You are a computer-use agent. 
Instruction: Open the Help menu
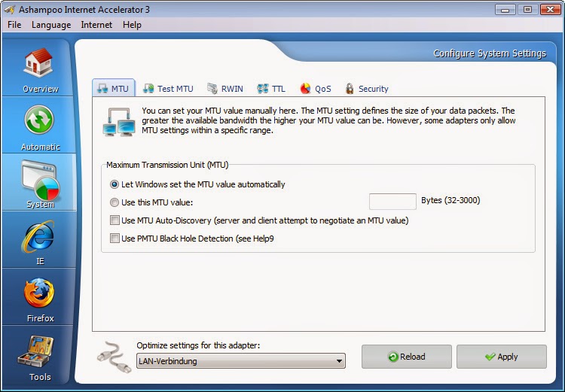(x=132, y=25)
